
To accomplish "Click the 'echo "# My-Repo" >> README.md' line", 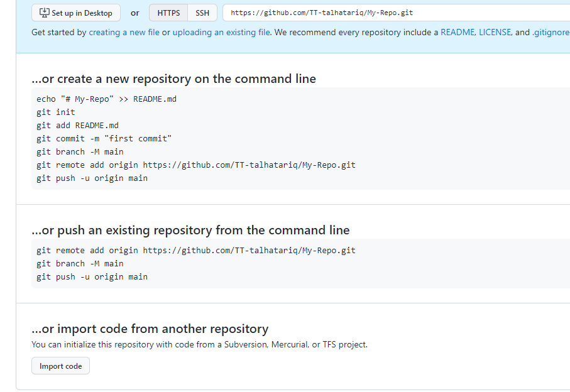I will [x=106, y=99].
